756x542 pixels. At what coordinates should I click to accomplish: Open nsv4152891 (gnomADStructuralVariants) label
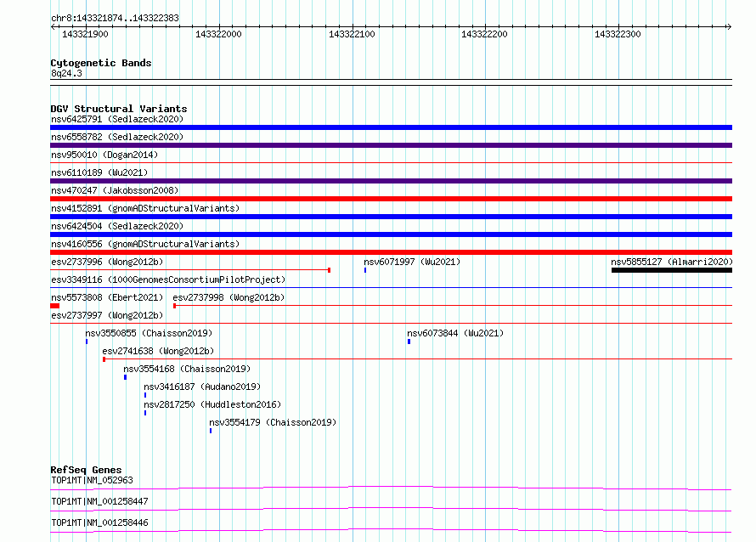(x=145, y=208)
